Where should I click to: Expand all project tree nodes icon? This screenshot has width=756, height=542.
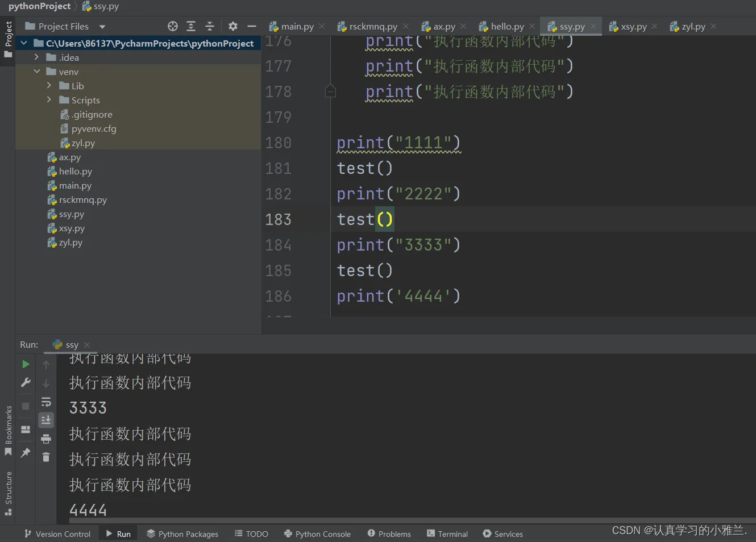191,26
